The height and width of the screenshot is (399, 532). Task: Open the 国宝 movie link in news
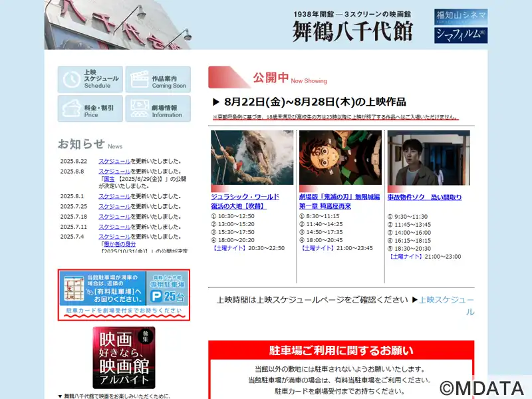109,179
